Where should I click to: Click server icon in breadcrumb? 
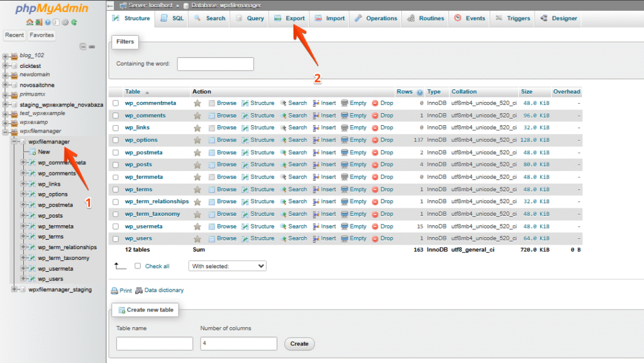(123, 5)
